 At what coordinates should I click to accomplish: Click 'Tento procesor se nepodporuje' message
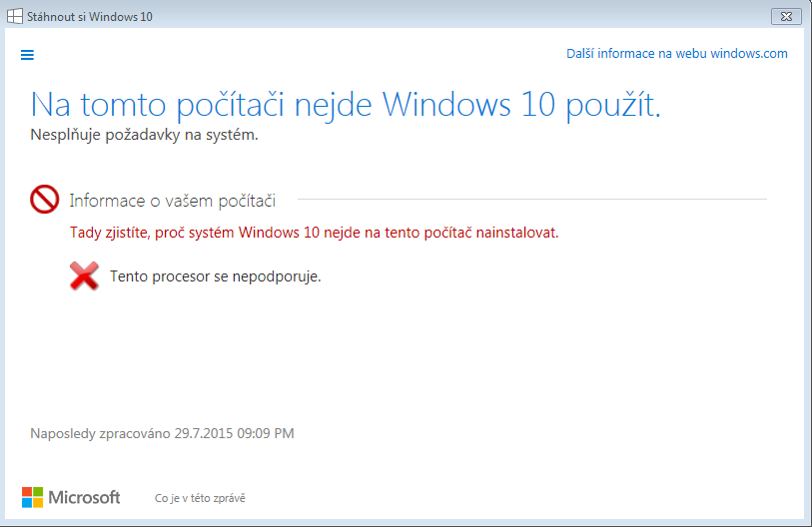tap(215, 276)
